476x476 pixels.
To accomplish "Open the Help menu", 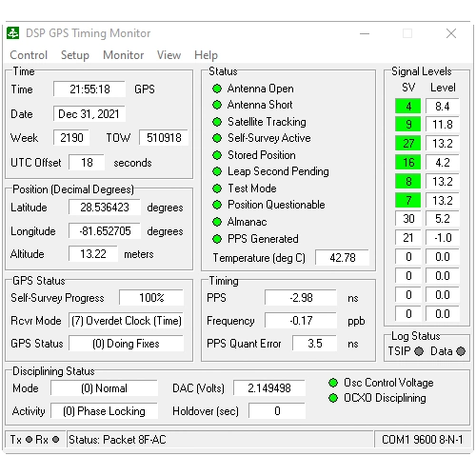I will pyautogui.click(x=206, y=55).
